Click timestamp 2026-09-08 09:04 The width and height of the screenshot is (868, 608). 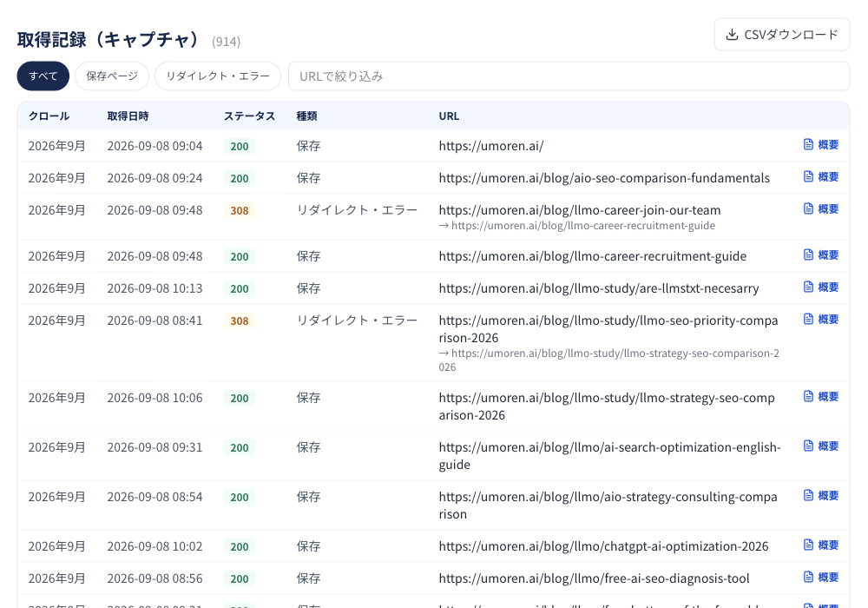coord(155,146)
